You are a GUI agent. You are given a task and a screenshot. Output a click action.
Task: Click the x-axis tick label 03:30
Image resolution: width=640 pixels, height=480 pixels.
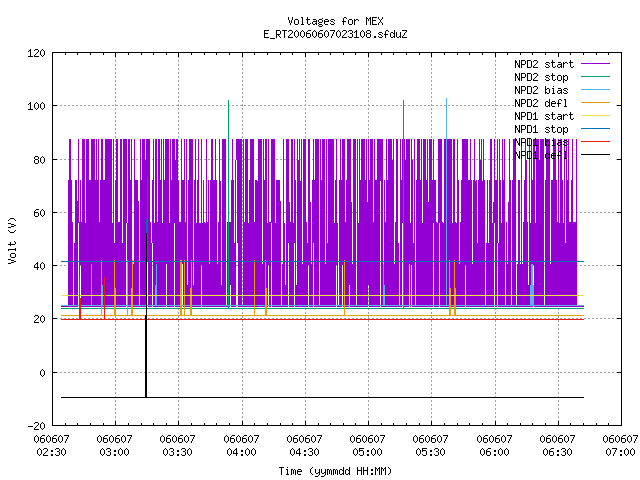pyautogui.click(x=178, y=452)
